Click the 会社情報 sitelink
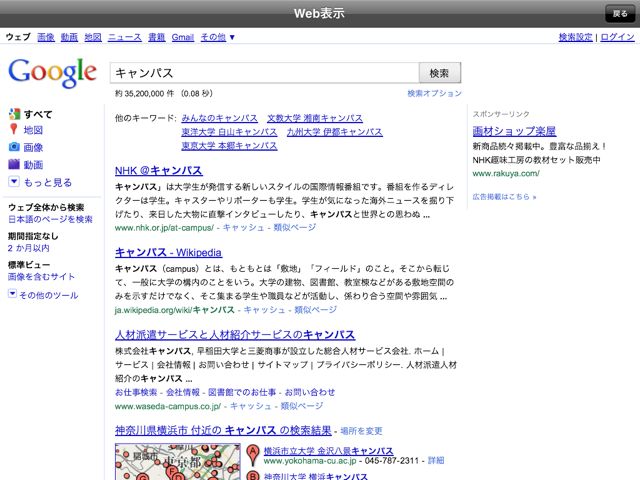 183,392
